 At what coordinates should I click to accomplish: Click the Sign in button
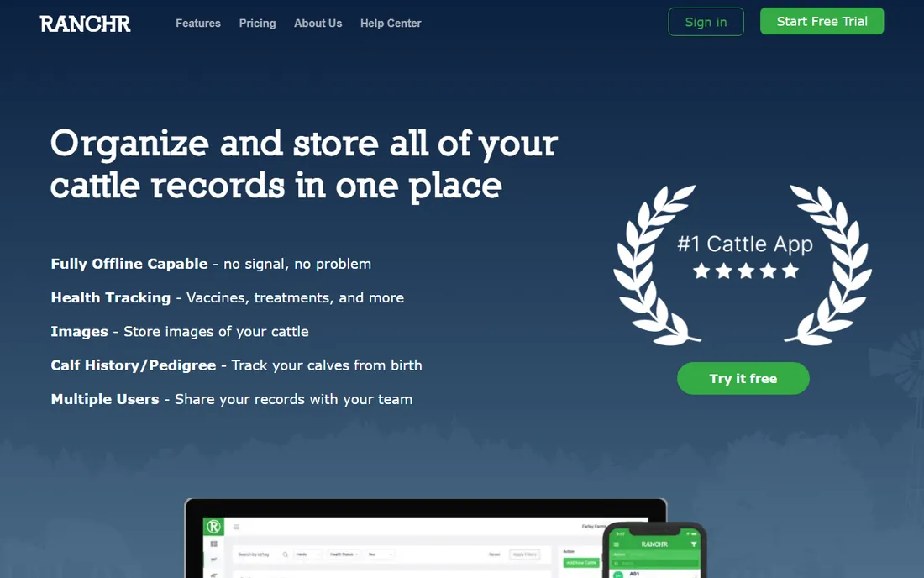(x=706, y=22)
